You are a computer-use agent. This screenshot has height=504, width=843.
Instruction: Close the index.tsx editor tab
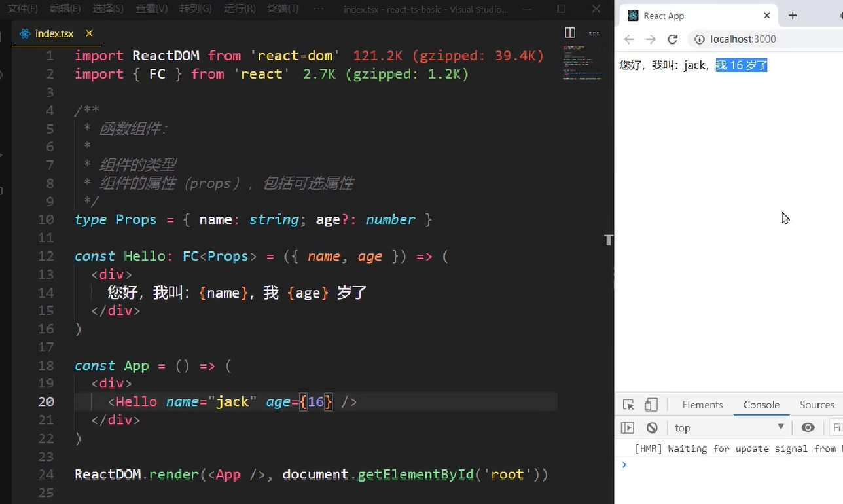pos(89,33)
